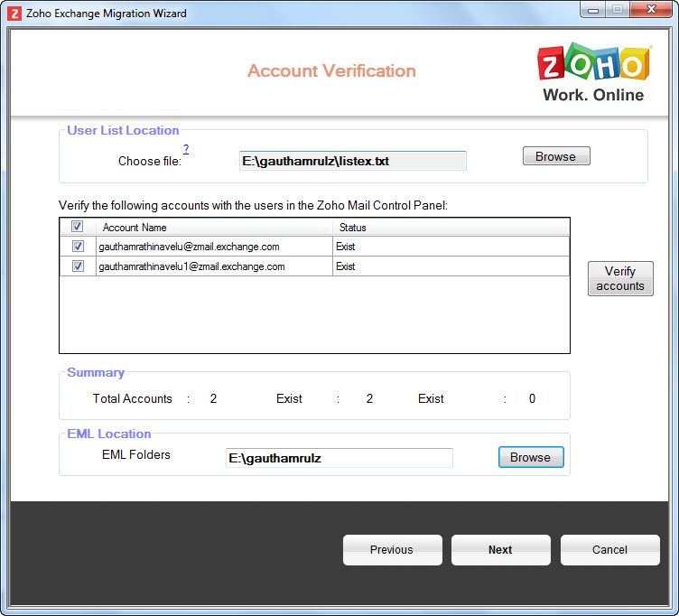Image resolution: width=679 pixels, height=616 pixels.
Task: Click Exist status of gauthamrathinavelu1 account
Action: tap(345, 266)
